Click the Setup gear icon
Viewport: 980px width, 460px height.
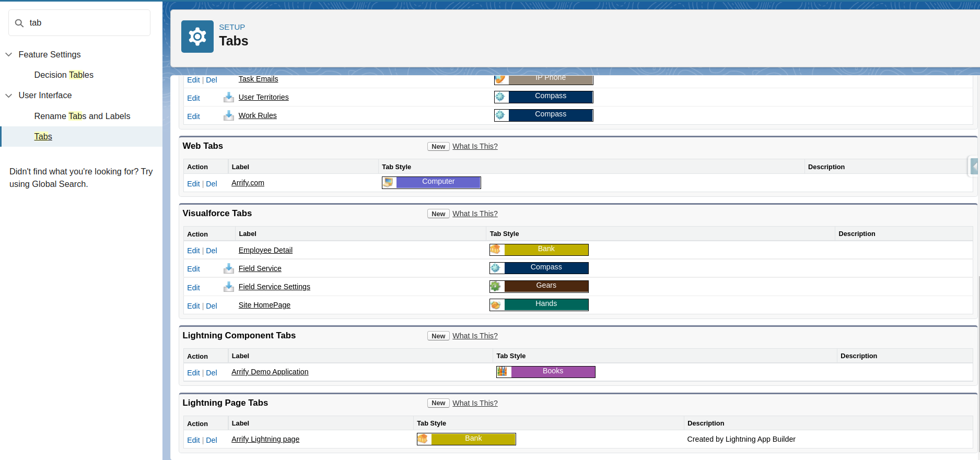pyautogui.click(x=197, y=37)
